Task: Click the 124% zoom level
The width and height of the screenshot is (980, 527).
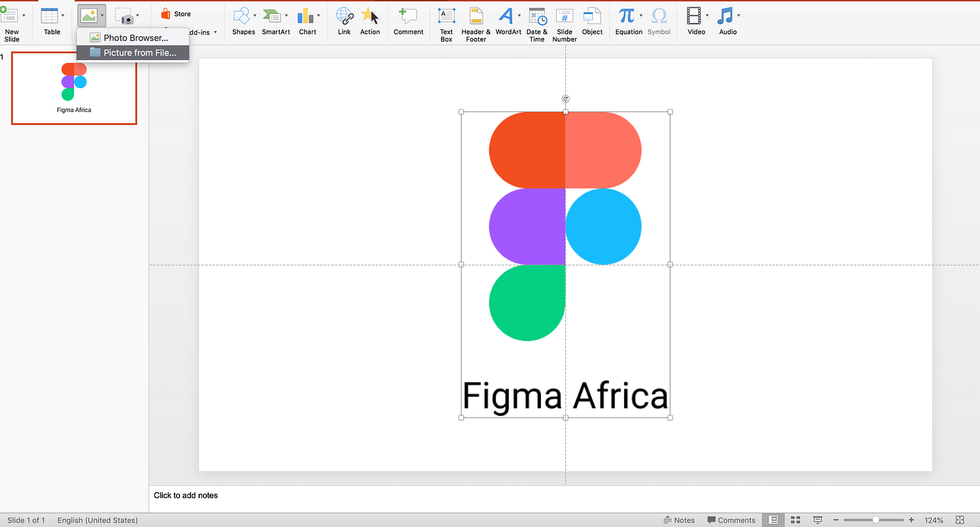Action: pos(933,520)
